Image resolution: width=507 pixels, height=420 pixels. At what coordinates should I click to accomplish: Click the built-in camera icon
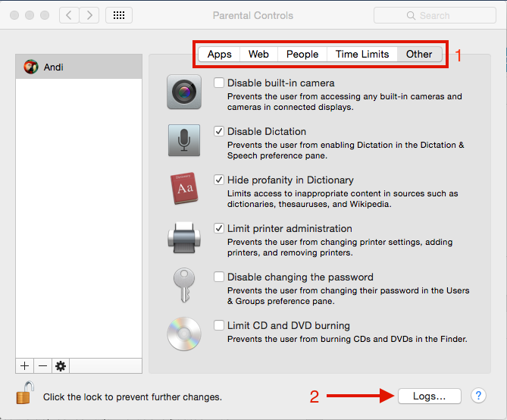point(183,92)
